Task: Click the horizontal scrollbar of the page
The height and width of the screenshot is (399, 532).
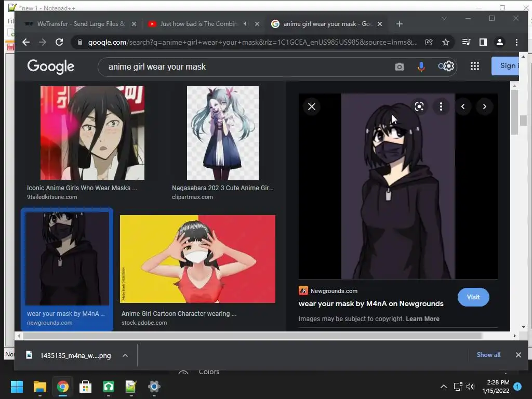Action: point(253,336)
